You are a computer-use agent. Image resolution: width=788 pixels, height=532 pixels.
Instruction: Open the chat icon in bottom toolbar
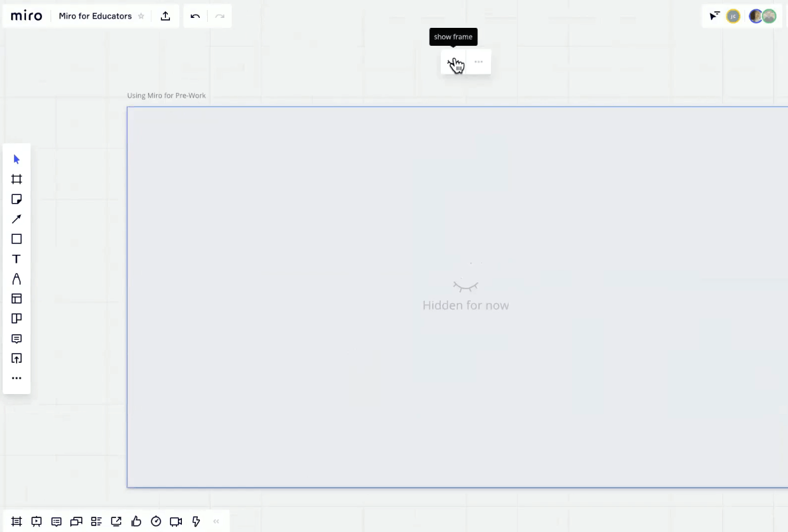(x=76, y=521)
